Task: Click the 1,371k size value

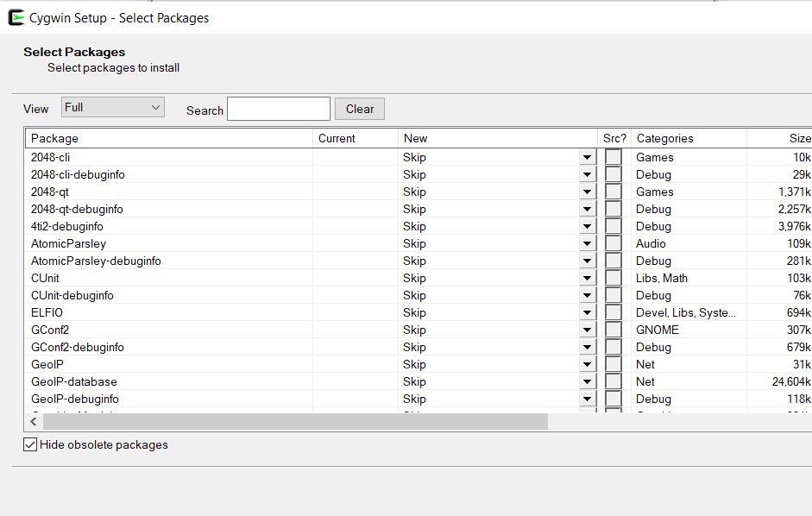Action: pyautogui.click(x=795, y=192)
